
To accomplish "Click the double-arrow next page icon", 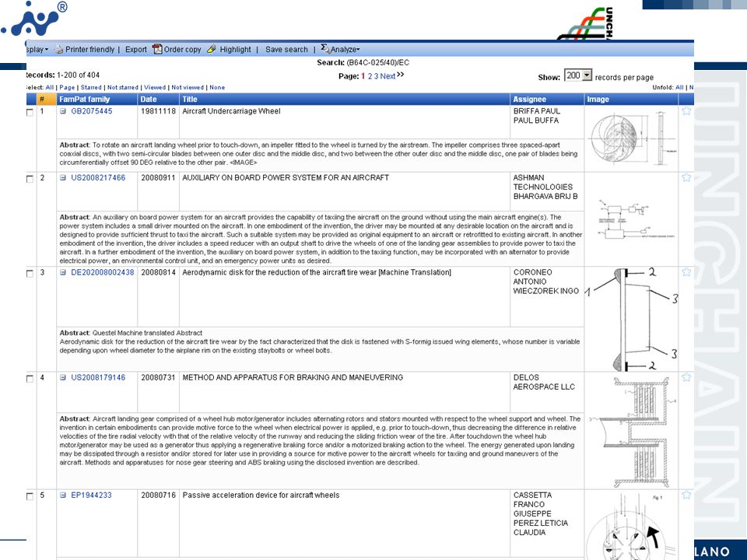I will (x=401, y=75).
